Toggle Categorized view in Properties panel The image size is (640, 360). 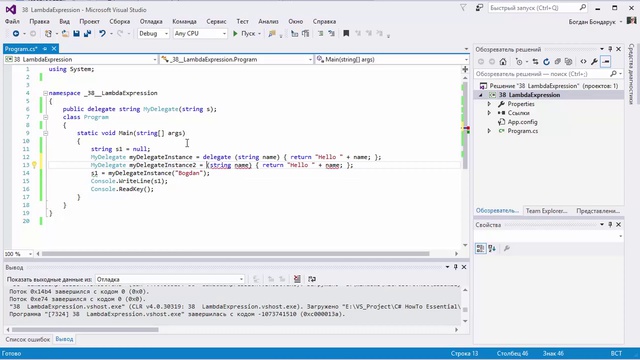[x=481, y=248]
